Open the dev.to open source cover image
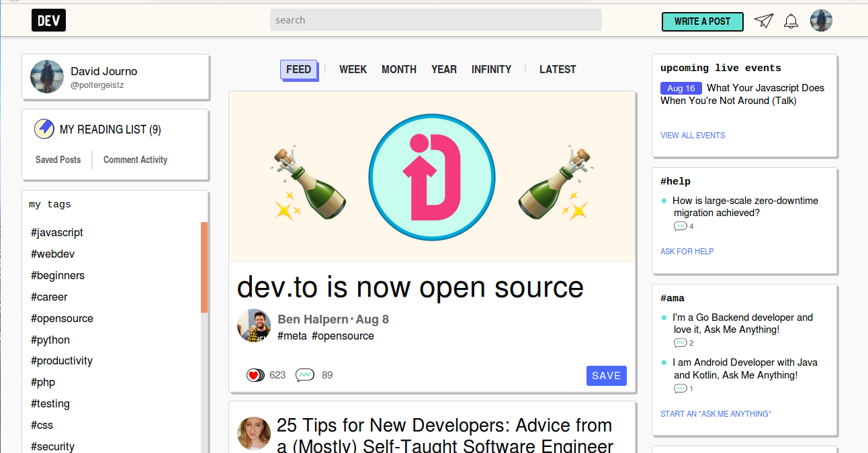This screenshot has height=453, width=868. point(433,177)
